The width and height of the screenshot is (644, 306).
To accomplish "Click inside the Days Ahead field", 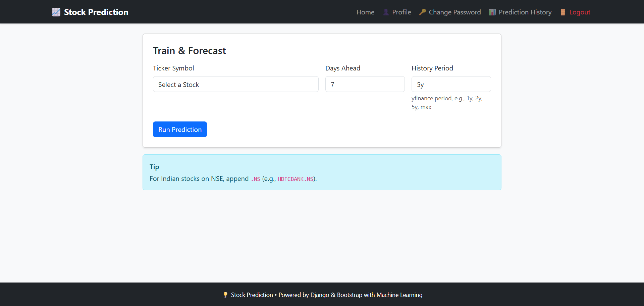I will (x=365, y=84).
